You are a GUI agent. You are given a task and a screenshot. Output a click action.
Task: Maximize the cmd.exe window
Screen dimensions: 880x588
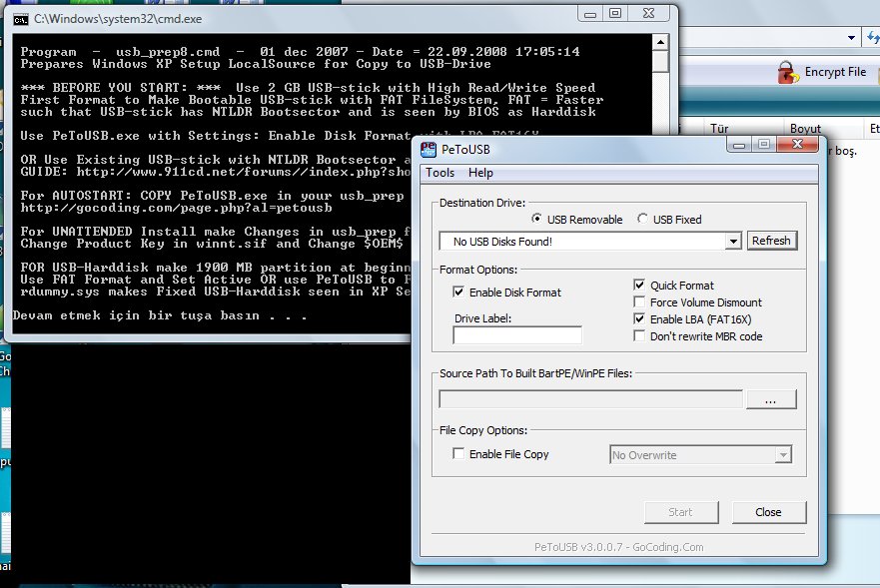(615, 13)
